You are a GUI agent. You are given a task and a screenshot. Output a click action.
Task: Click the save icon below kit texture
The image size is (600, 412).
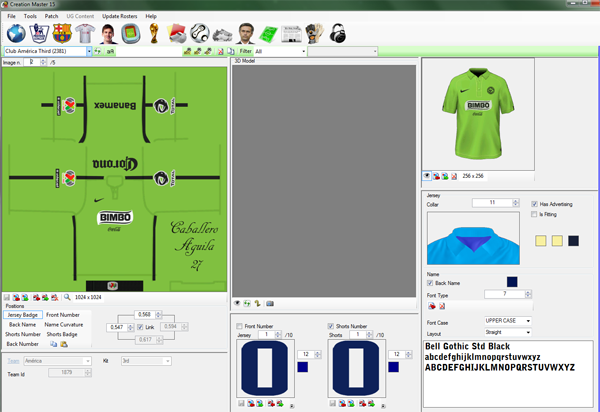(x=7, y=297)
